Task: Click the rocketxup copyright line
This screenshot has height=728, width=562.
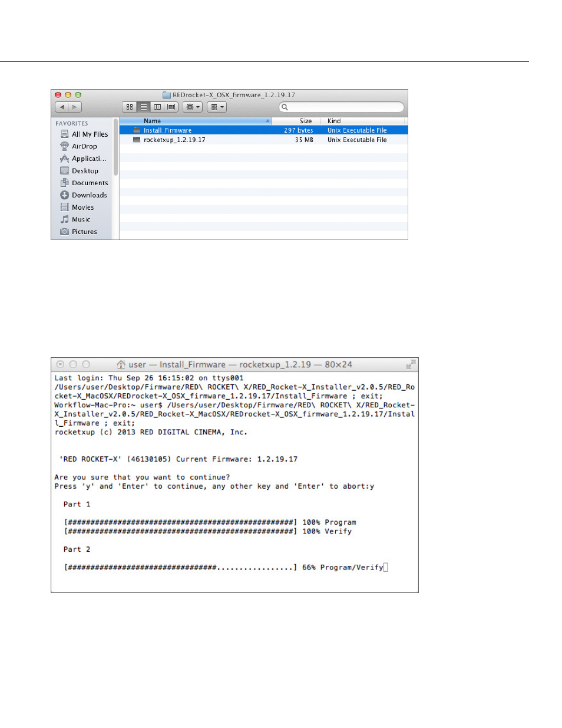Action: pos(151,432)
